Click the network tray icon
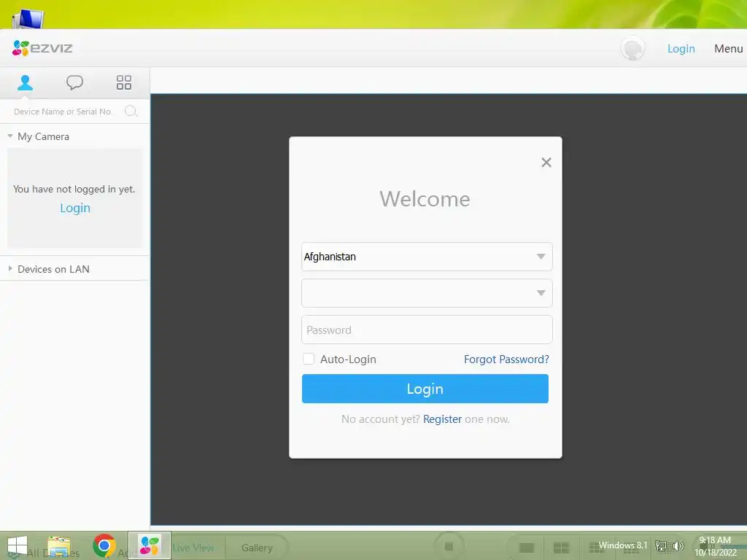Viewport: 747px width, 560px height. (661, 545)
